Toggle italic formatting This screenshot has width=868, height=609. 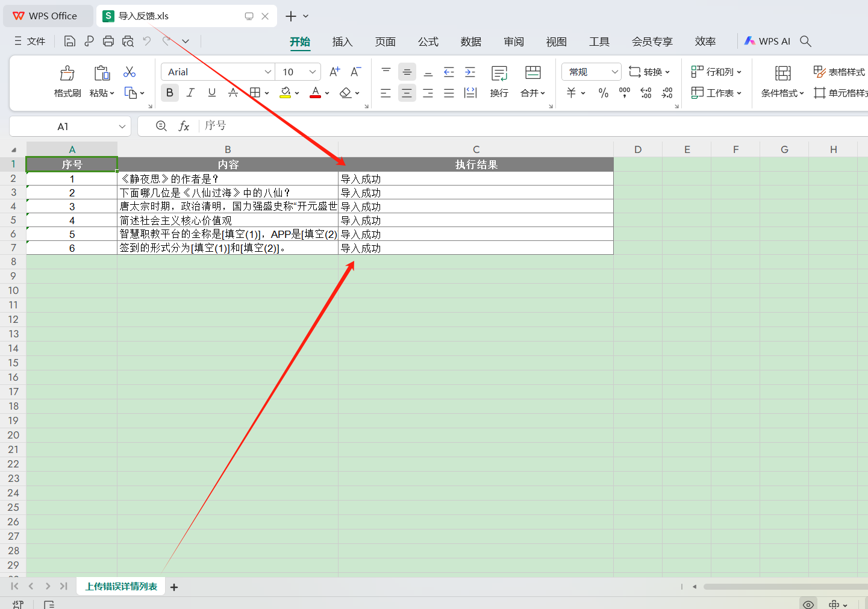point(190,92)
